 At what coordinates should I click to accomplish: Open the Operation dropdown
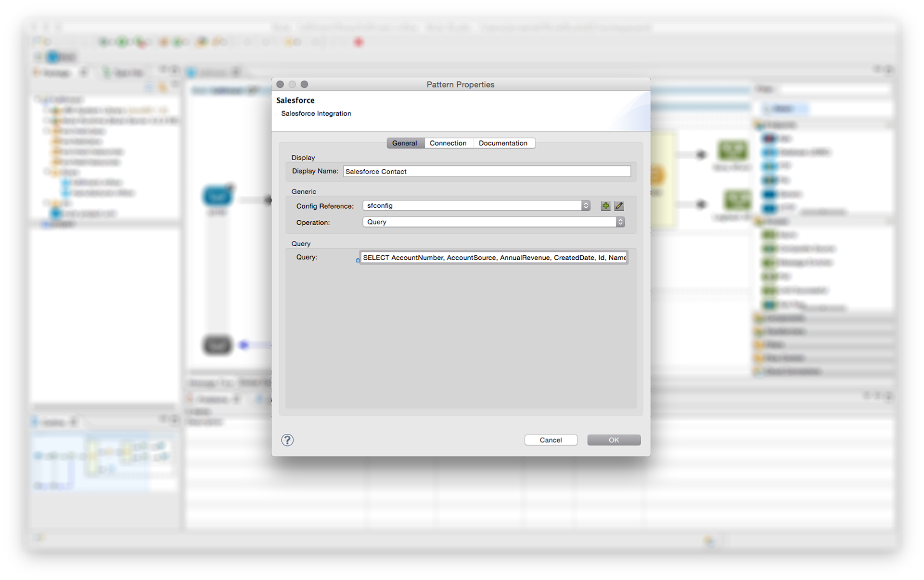[x=494, y=222]
